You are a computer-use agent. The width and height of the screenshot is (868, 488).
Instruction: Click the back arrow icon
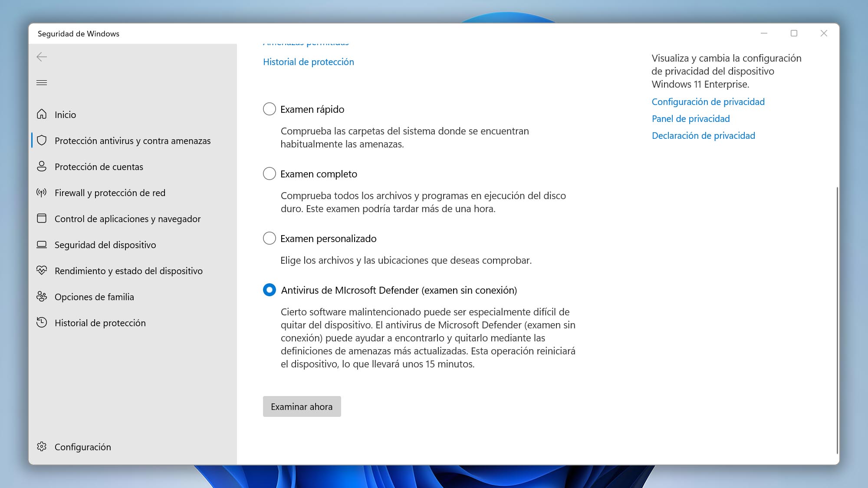[42, 57]
